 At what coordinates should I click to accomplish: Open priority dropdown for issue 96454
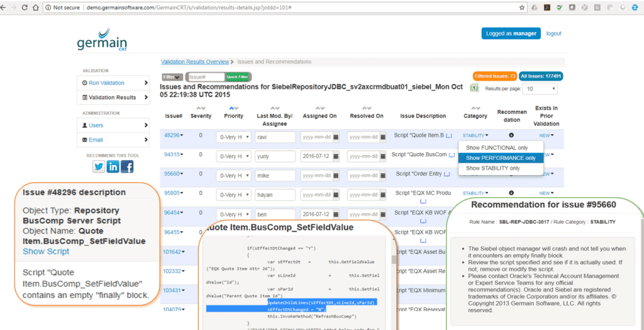pos(233,214)
